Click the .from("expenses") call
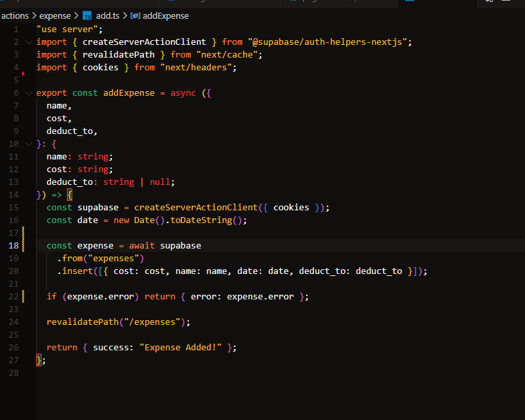Image resolution: width=525 pixels, height=420 pixels. [x=100, y=259]
